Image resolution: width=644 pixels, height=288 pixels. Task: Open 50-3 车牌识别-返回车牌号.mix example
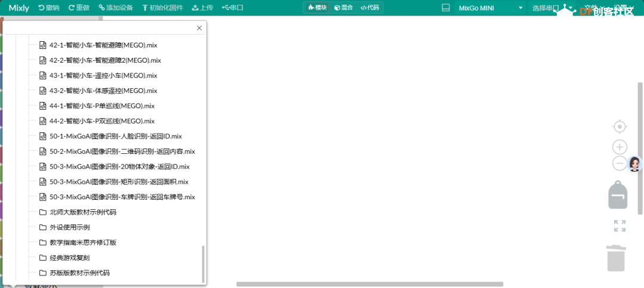pyautogui.click(x=122, y=197)
